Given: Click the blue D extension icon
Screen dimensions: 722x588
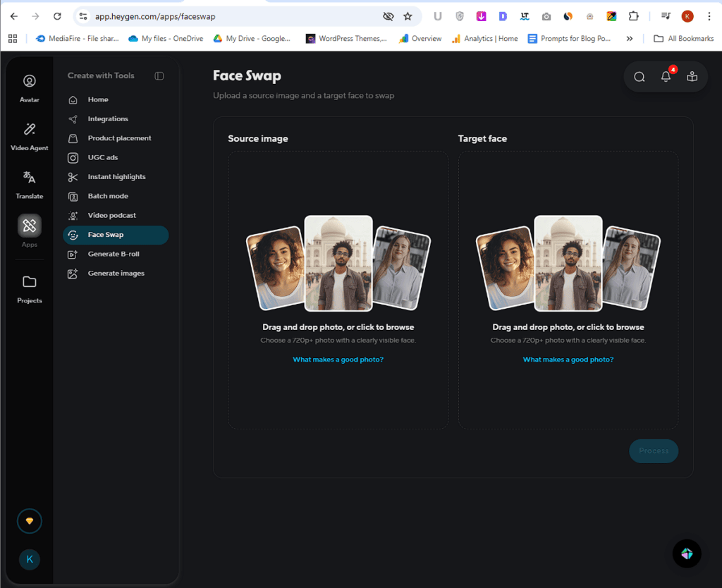Looking at the screenshot, I should 503,17.
